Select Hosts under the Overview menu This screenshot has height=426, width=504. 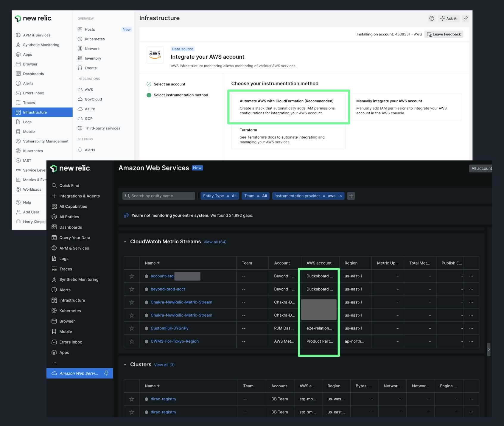click(89, 29)
